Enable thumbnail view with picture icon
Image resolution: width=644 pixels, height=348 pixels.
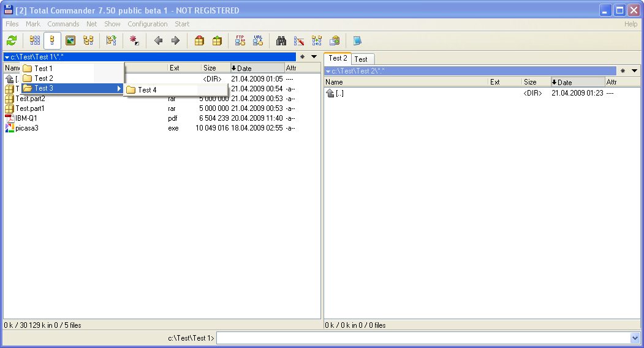pyautogui.click(x=70, y=40)
